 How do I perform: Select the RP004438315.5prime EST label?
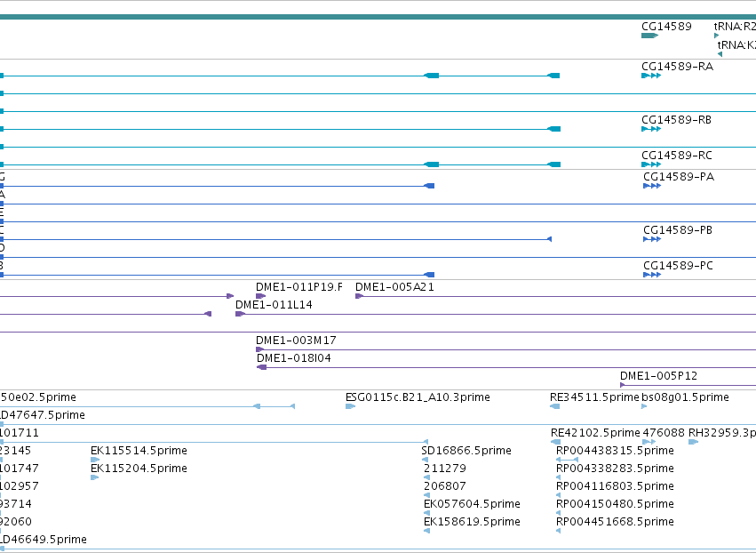point(615,451)
